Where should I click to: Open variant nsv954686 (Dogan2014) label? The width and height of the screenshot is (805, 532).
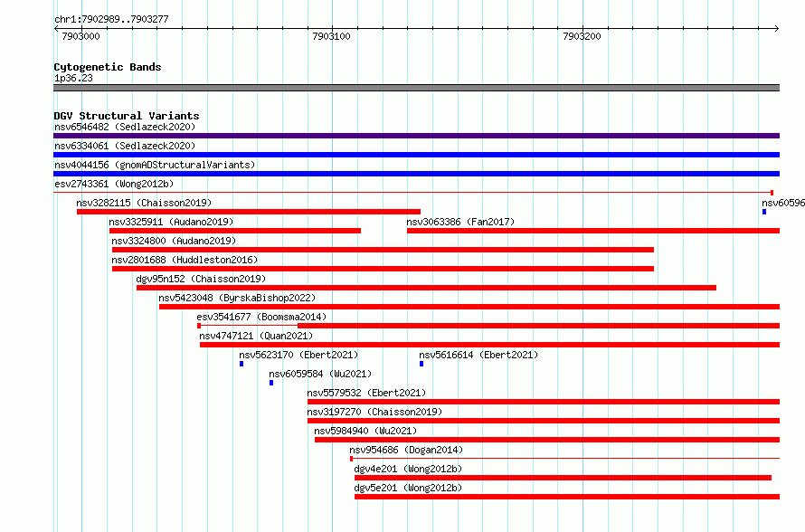(406, 450)
